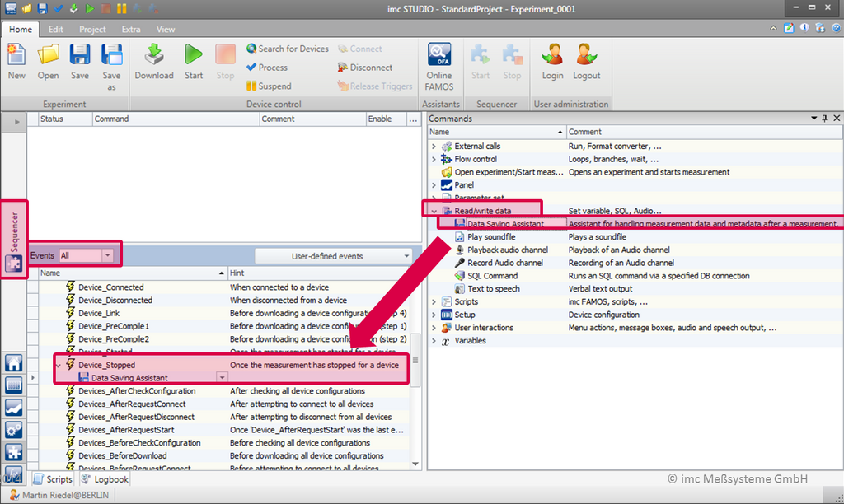Image resolution: width=844 pixels, height=504 pixels.
Task: Open the Sequencer sidebar panel
Action: [x=14, y=238]
